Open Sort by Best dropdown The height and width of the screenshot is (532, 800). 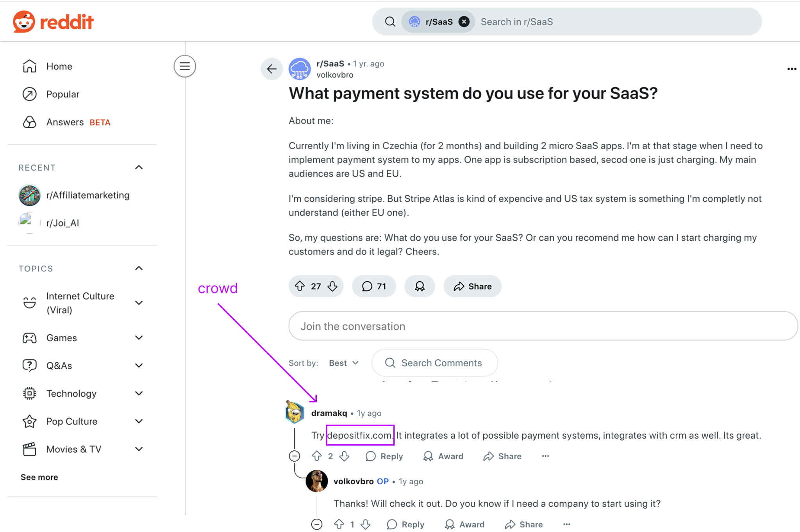coord(344,363)
